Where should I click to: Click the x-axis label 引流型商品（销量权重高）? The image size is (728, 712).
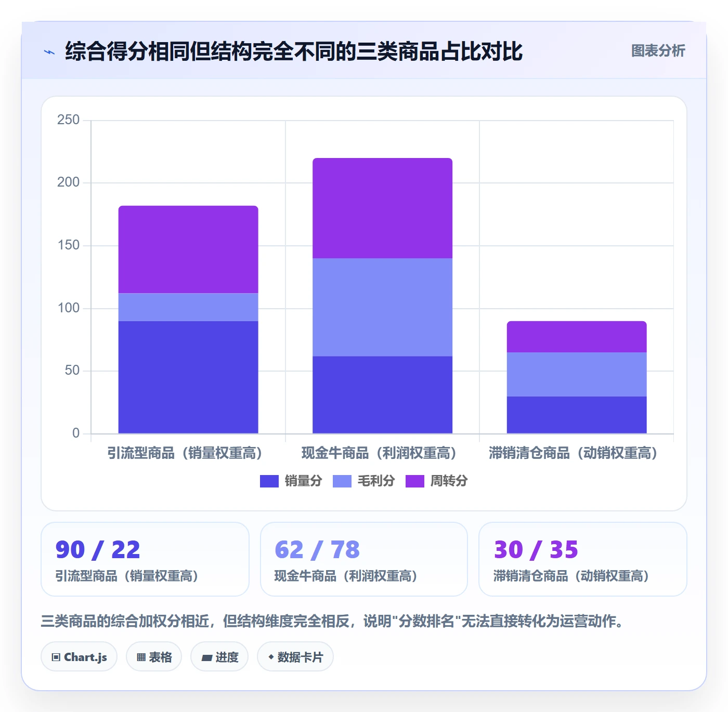pyautogui.click(x=185, y=453)
